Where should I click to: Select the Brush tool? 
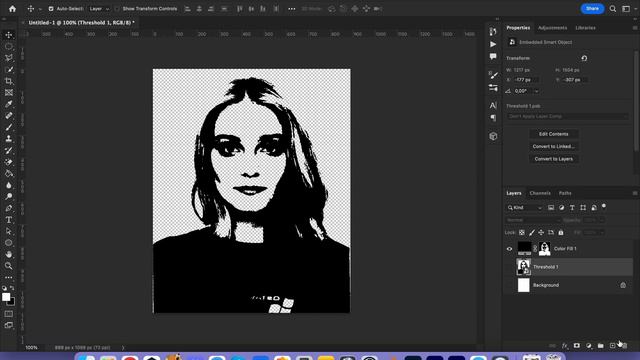coord(9,127)
